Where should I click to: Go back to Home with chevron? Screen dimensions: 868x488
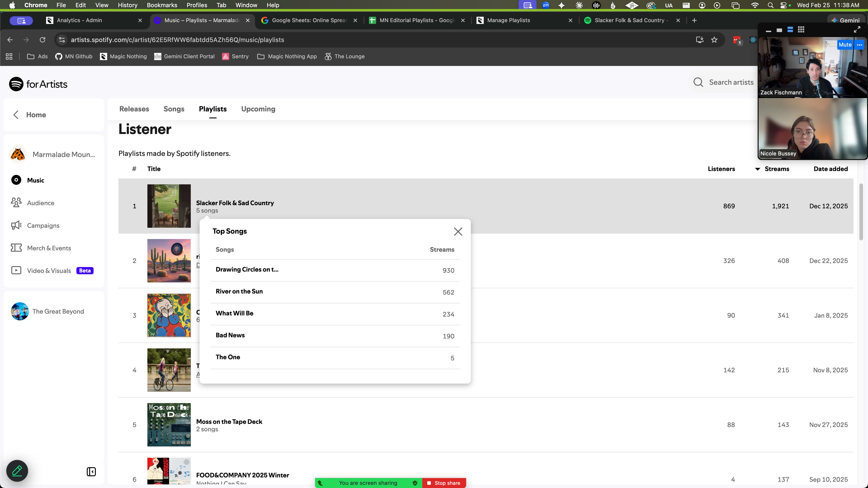click(16, 115)
